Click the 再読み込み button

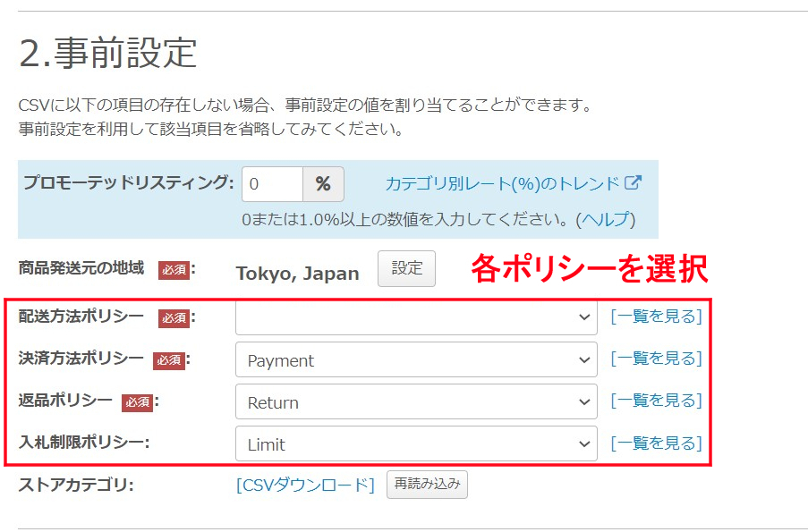point(427,484)
